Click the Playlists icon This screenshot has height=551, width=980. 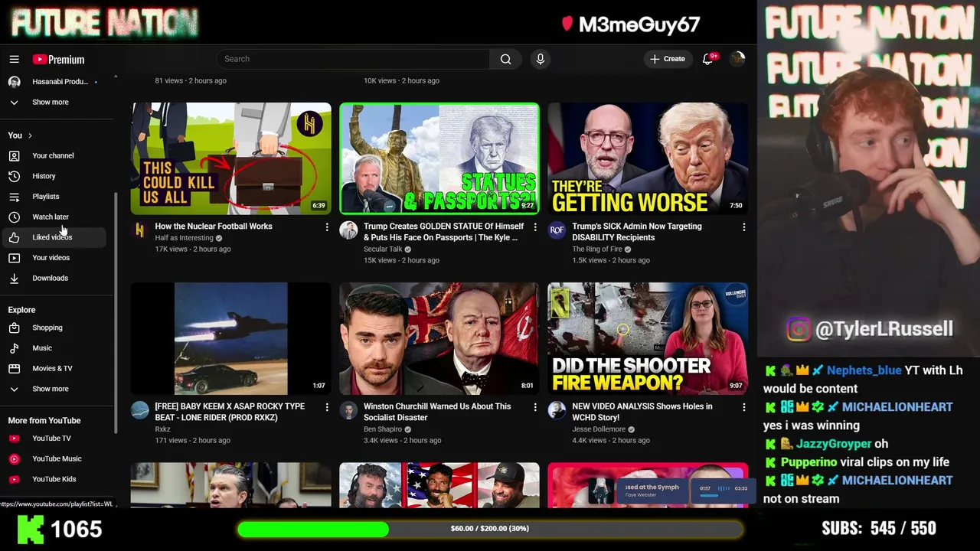[14, 197]
